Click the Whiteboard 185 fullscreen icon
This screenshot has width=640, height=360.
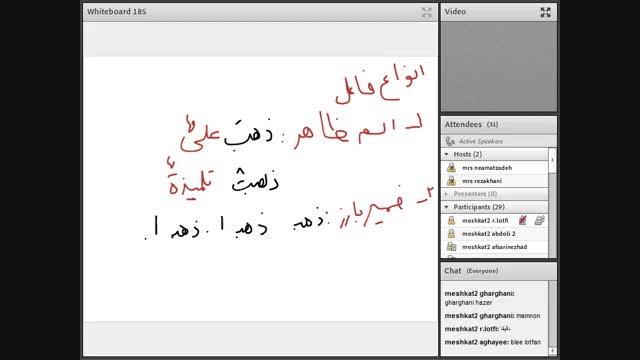[x=427, y=12]
